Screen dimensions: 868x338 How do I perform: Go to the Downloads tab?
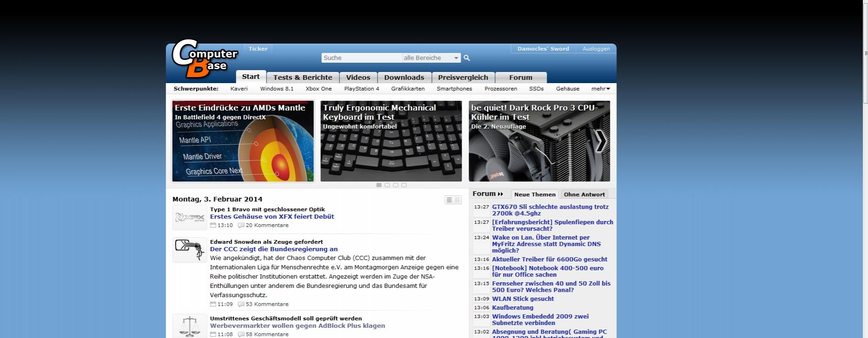(404, 78)
